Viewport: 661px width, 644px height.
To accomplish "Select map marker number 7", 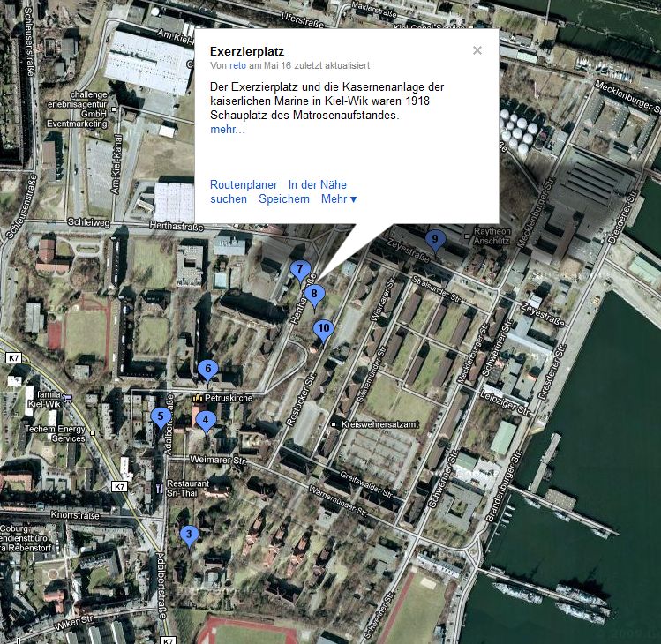I will [x=300, y=270].
